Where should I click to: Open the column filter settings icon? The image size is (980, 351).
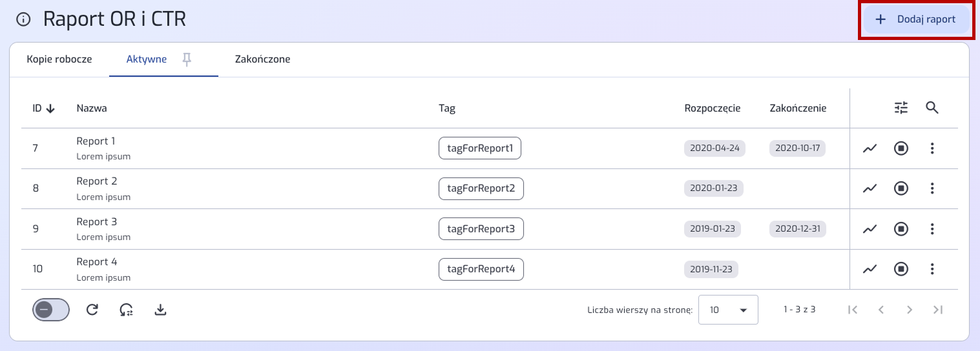point(901,108)
